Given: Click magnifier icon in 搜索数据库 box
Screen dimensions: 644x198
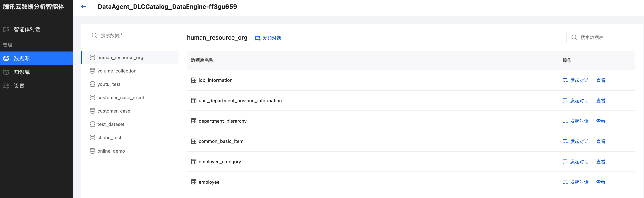Looking at the screenshot, I should point(94,35).
